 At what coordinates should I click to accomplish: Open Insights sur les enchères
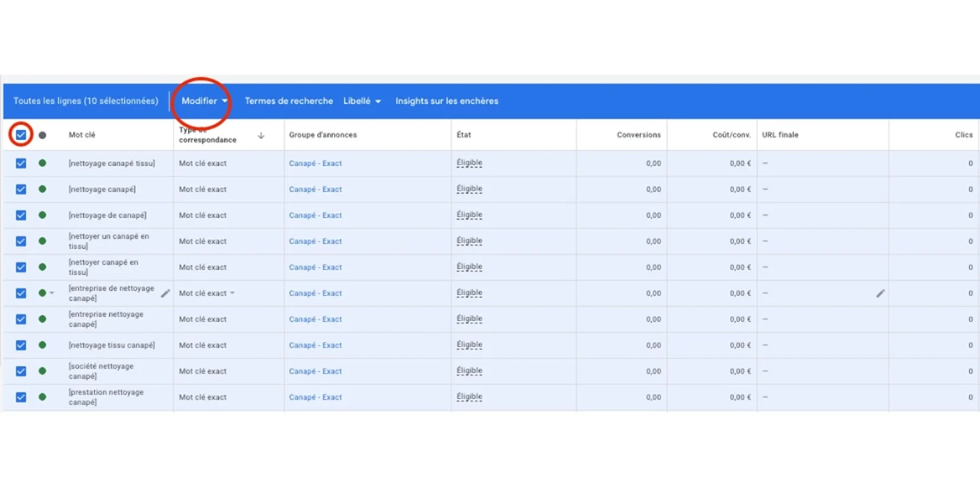point(447,101)
